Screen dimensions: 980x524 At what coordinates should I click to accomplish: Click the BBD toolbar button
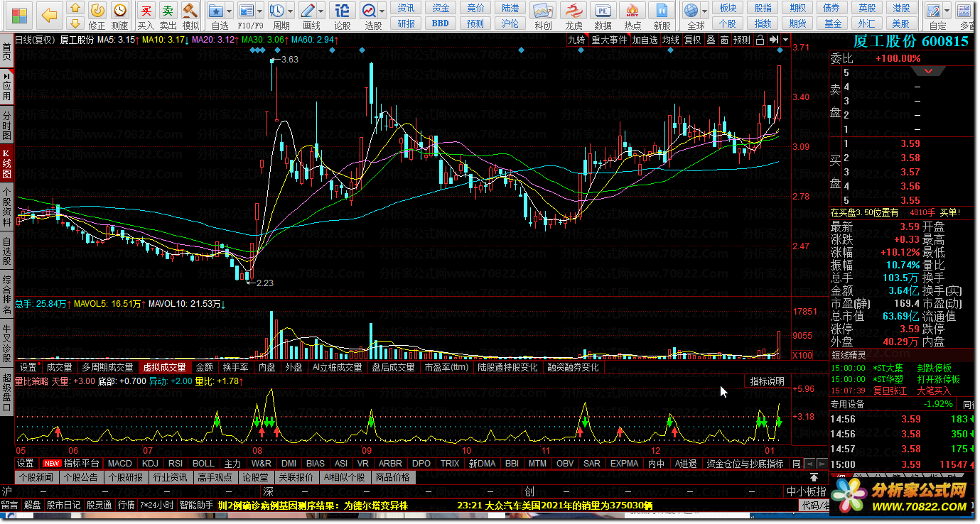tap(441, 23)
